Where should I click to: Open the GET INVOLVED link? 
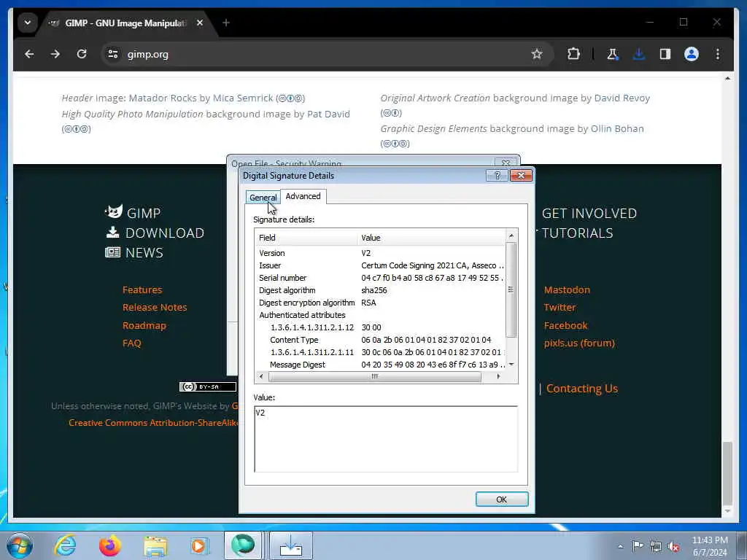589,213
